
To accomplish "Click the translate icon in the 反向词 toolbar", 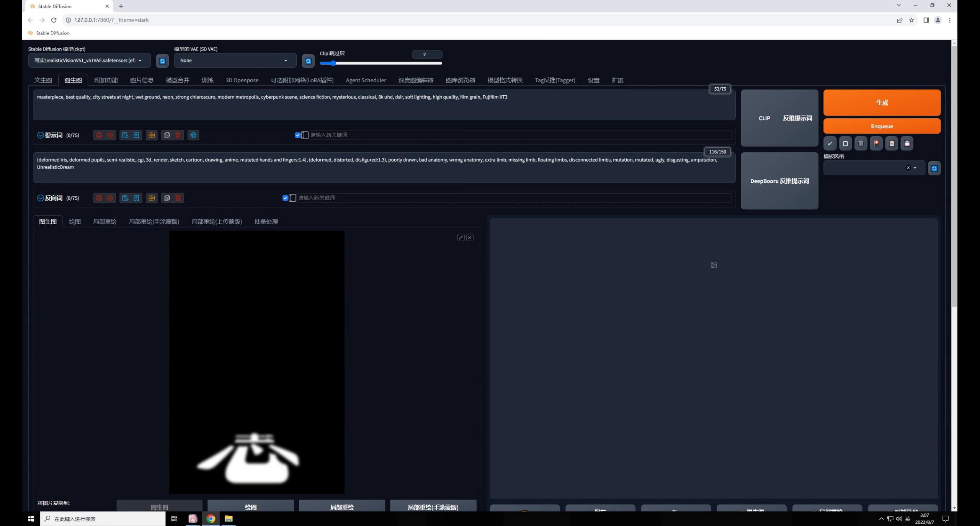I will pyautogui.click(x=152, y=198).
